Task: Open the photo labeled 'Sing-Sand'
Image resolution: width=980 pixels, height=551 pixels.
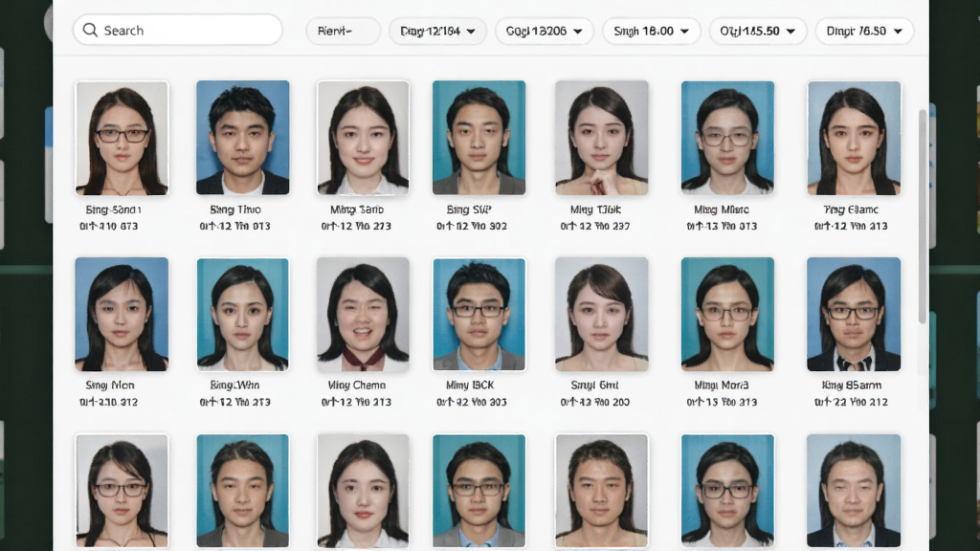Action: point(122,138)
